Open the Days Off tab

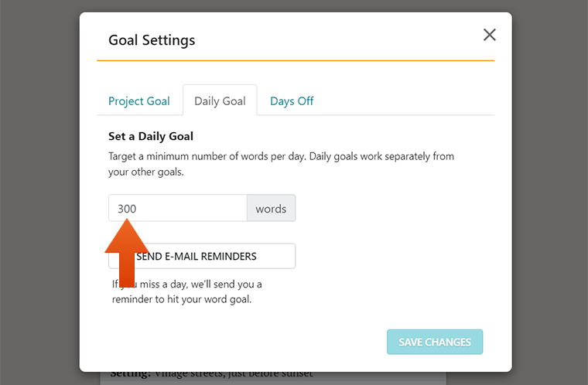pyautogui.click(x=292, y=101)
